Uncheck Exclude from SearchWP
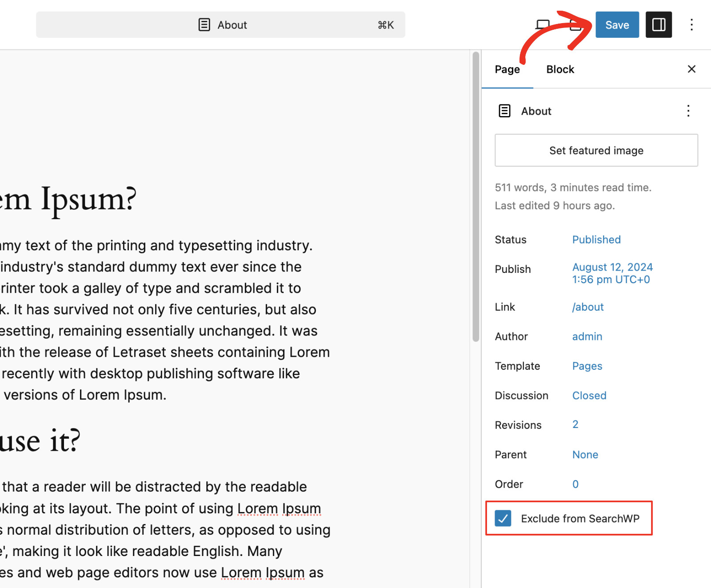Image resolution: width=711 pixels, height=588 pixels. point(503,518)
